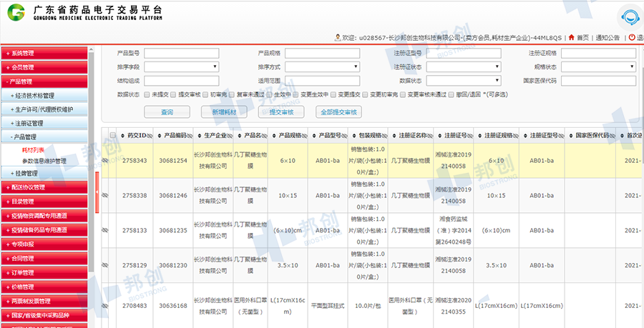Click the link icon on row 2758343
Screen dimensions: 644x328
tap(105, 161)
